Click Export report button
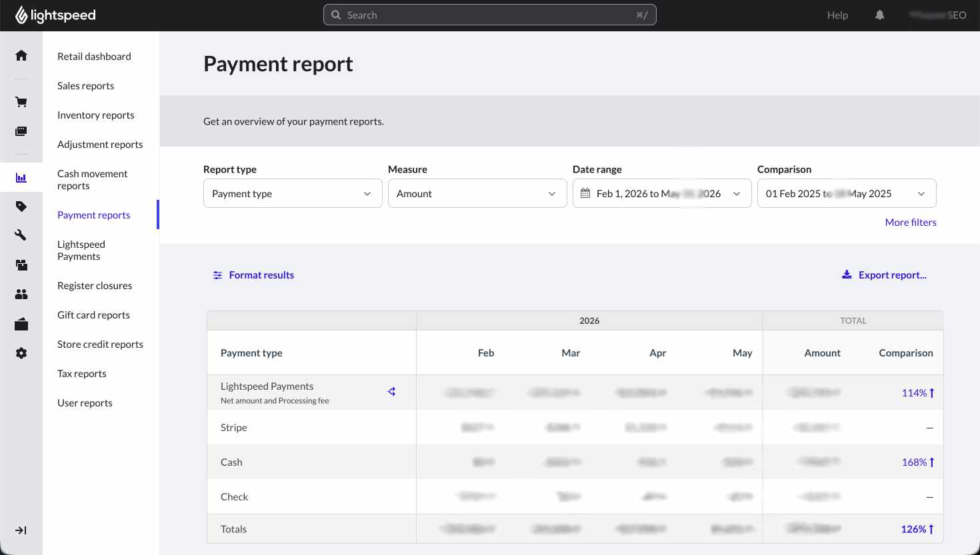The height and width of the screenshot is (555, 980). tap(884, 275)
